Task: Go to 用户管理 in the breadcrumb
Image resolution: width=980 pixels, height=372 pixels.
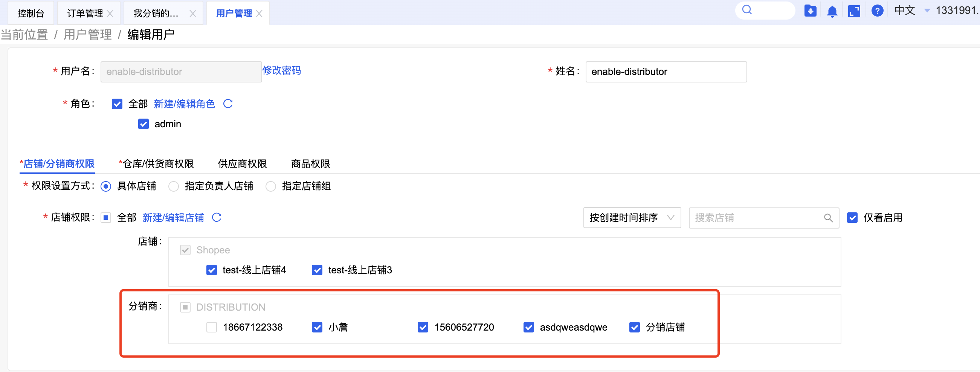Action: pos(87,35)
